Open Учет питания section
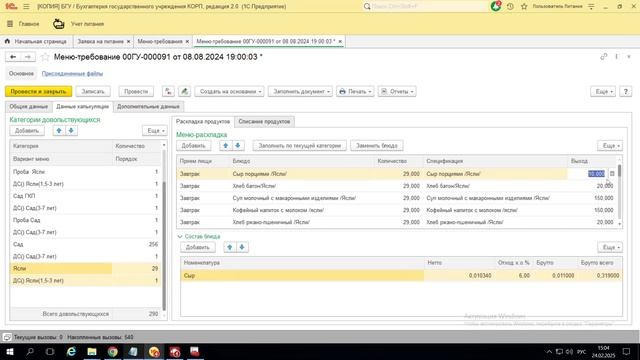 tap(78, 24)
